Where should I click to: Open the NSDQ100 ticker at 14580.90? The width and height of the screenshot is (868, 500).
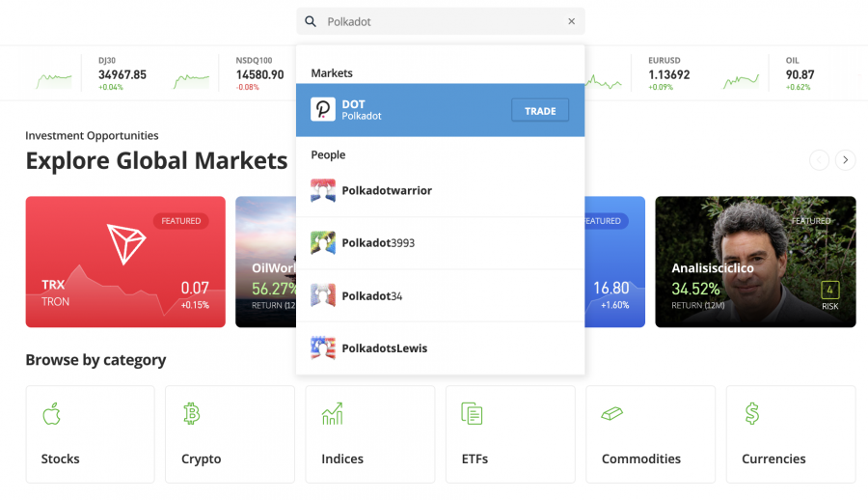258,73
